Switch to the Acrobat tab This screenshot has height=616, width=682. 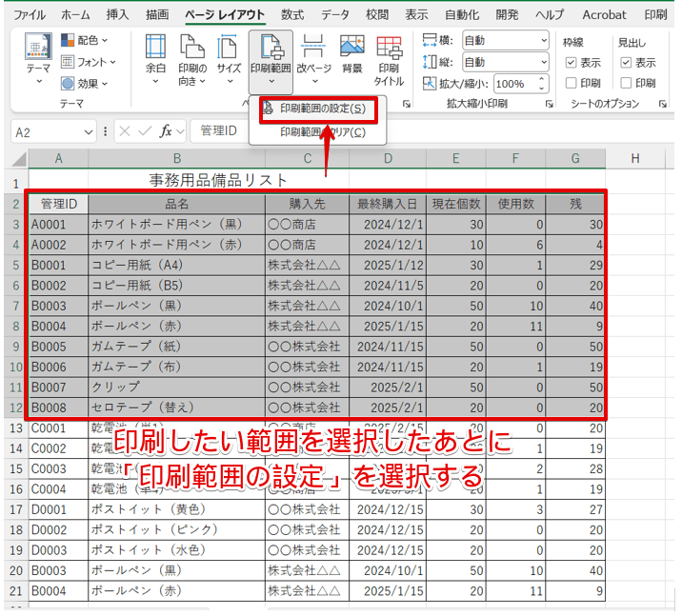[x=604, y=15]
